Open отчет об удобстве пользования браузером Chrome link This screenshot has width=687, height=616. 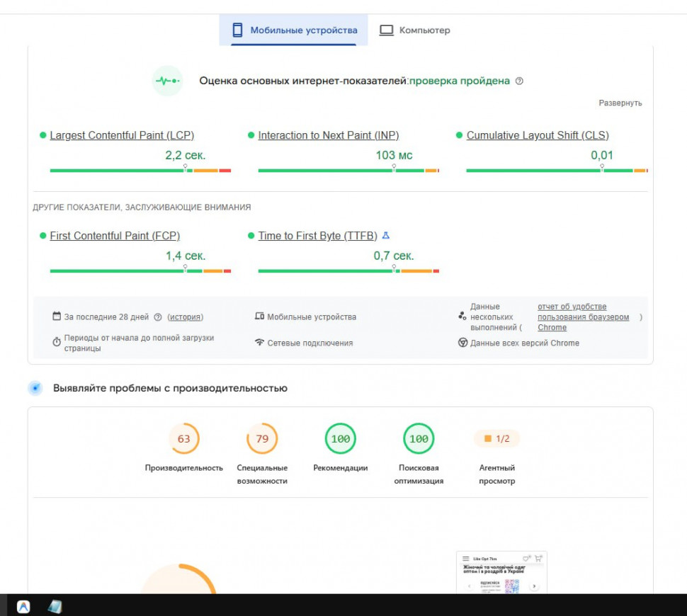point(583,316)
